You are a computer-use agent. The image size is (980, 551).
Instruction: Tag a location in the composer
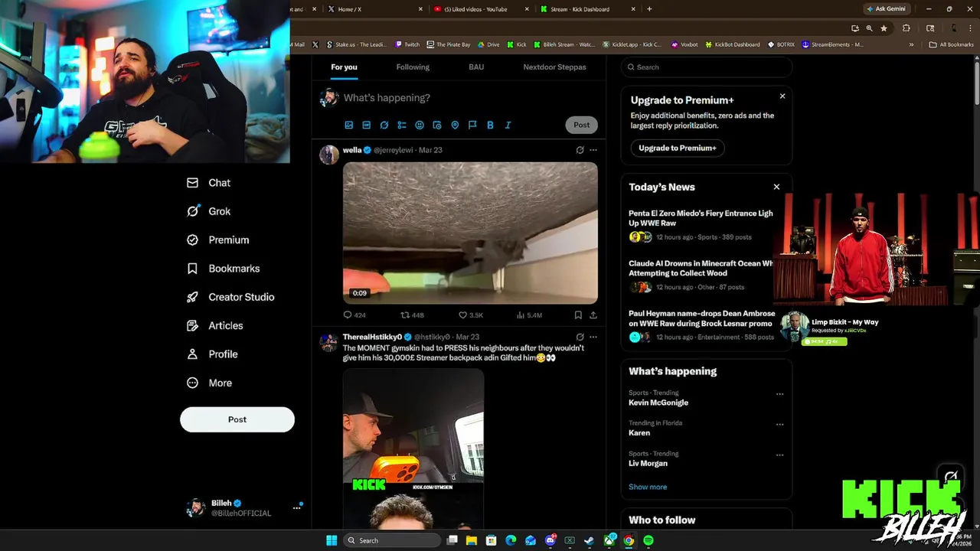coord(455,125)
